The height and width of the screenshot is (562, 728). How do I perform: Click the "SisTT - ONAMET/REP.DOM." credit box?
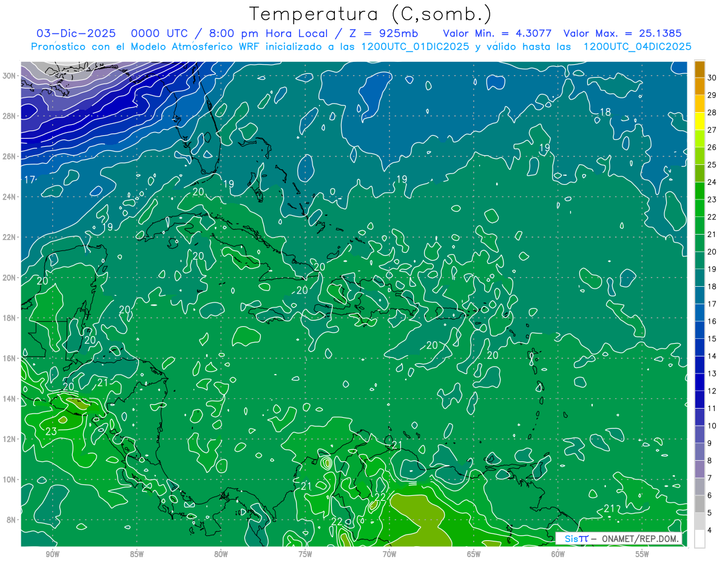point(618,538)
